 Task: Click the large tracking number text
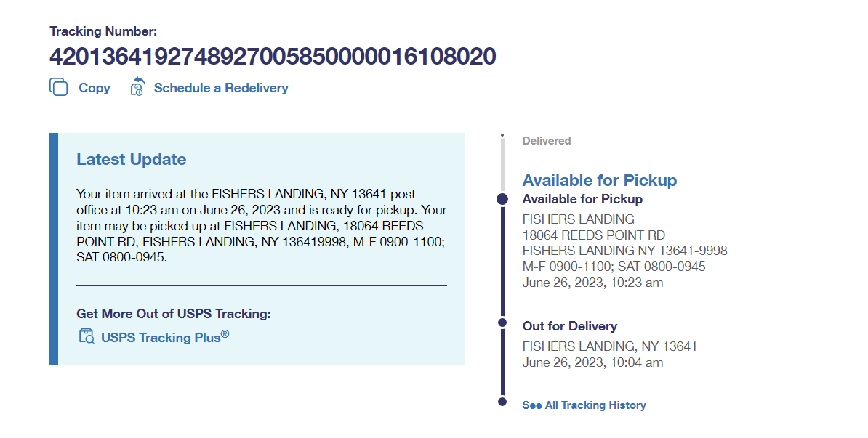click(273, 56)
